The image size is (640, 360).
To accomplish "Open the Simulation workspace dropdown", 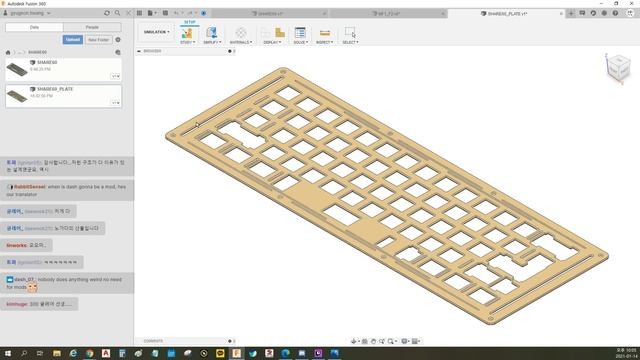I will (156, 32).
